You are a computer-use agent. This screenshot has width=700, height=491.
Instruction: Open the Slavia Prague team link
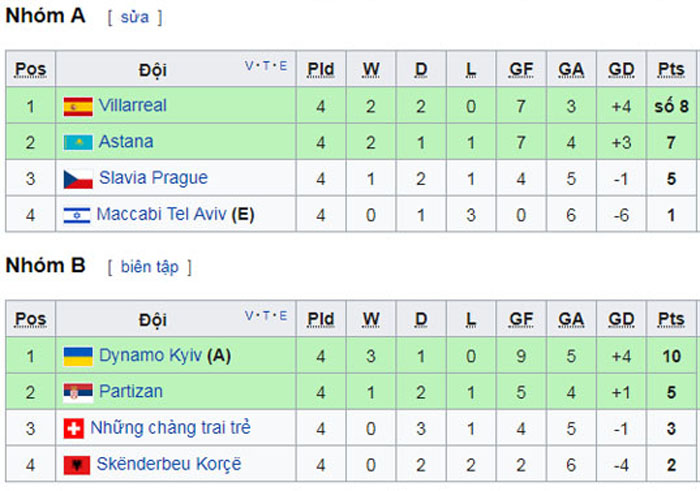(153, 178)
